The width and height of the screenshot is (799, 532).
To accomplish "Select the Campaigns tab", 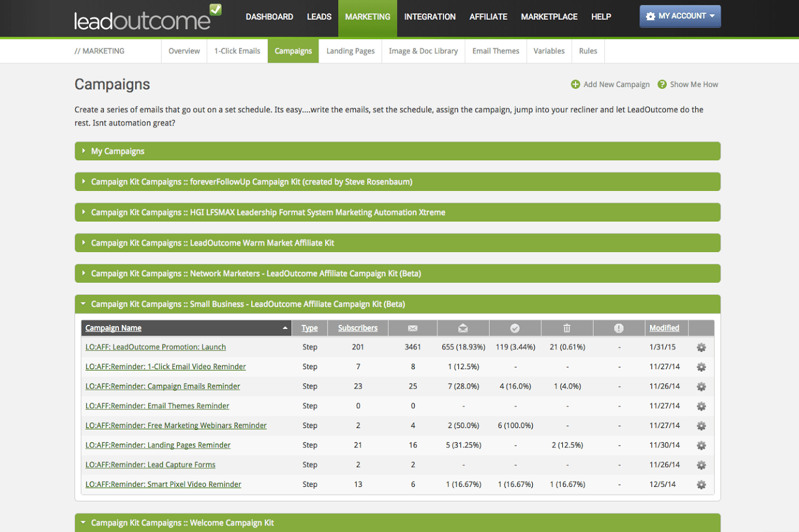I will [x=293, y=51].
